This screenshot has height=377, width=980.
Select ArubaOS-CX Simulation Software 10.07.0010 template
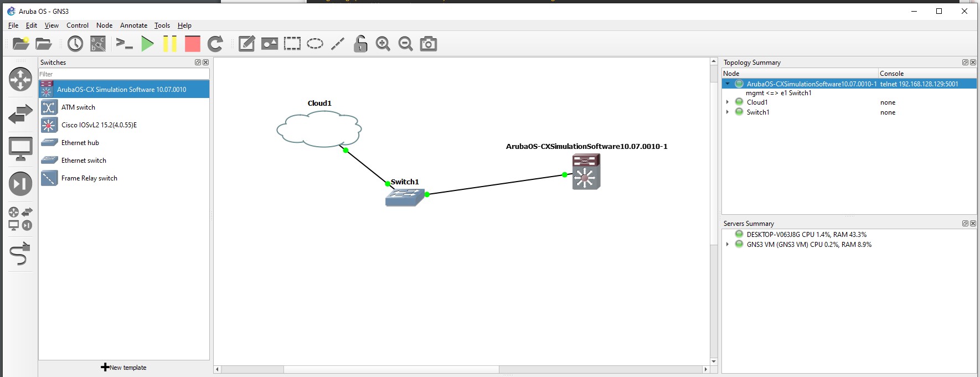coord(124,89)
